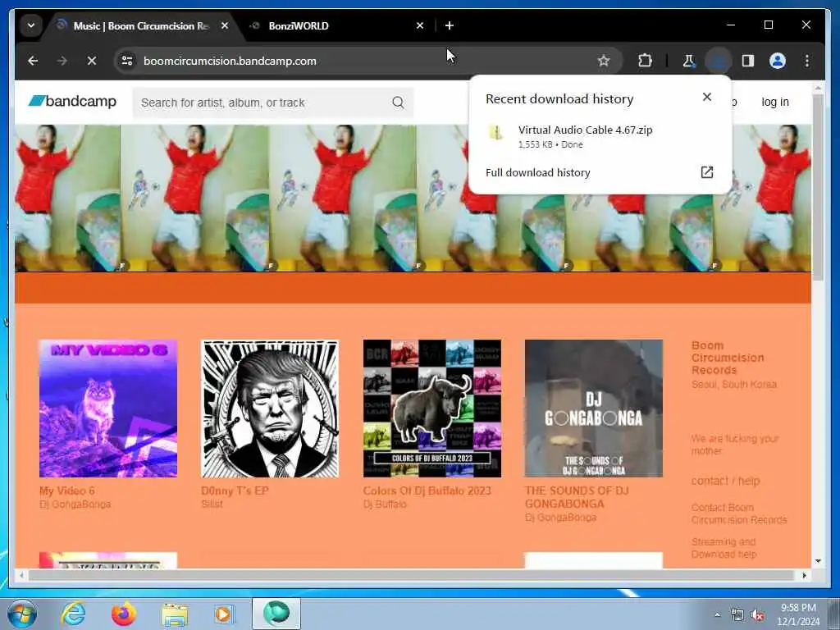Toggle the side panel icon
Screen dimensions: 840x630
point(748,61)
